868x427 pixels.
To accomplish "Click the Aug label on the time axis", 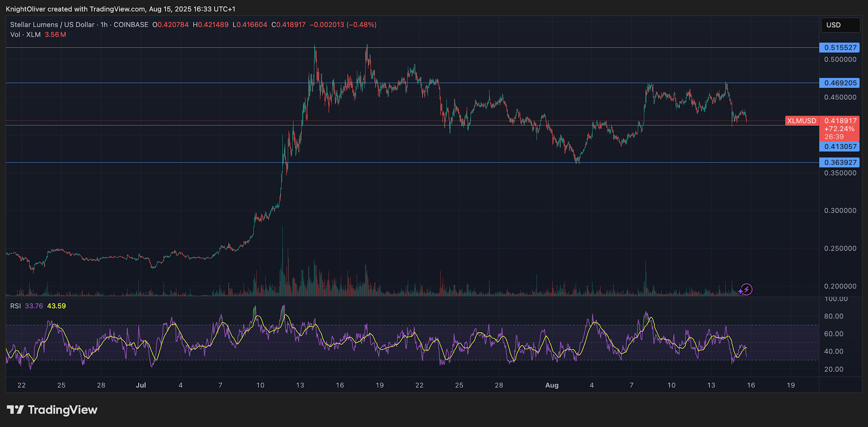I will [552, 385].
